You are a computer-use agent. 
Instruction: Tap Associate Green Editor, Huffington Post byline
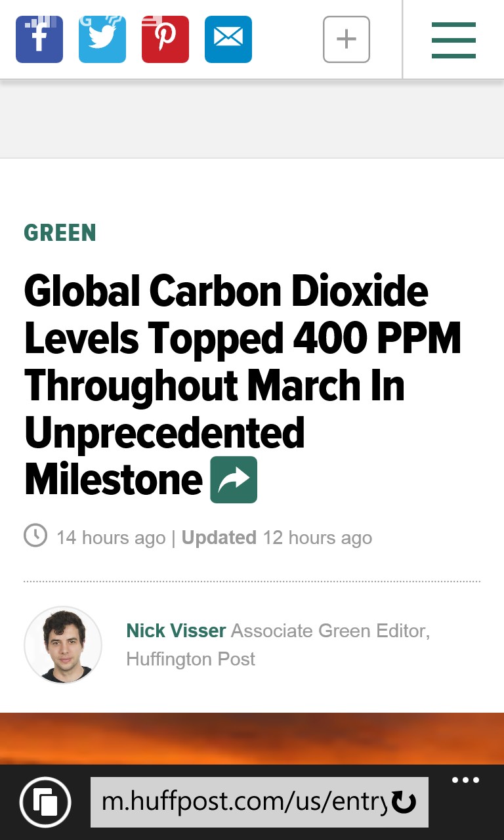(x=278, y=644)
